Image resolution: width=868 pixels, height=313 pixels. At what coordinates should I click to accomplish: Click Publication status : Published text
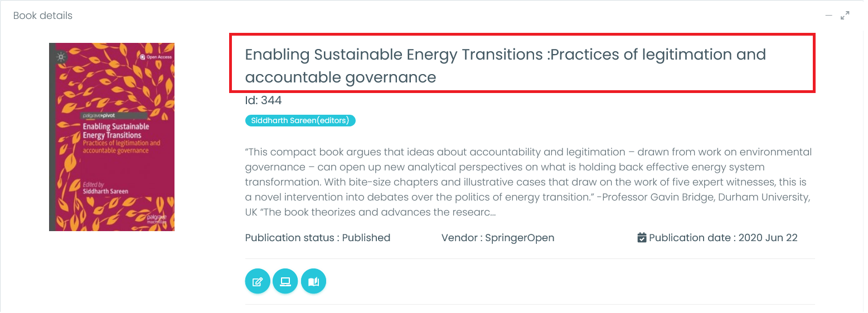(x=318, y=238)
